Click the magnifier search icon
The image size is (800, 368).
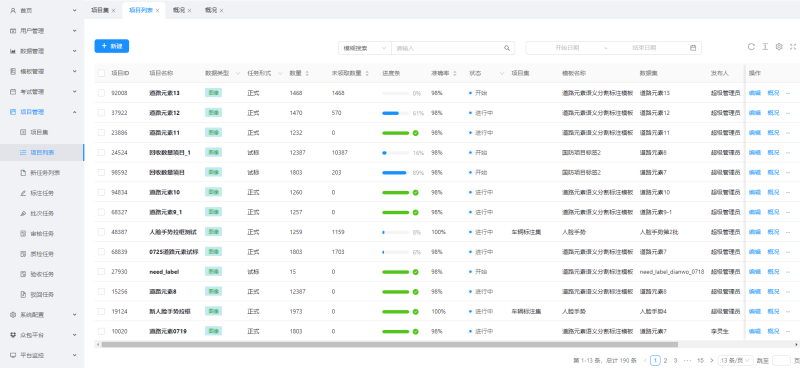point(507,48)
